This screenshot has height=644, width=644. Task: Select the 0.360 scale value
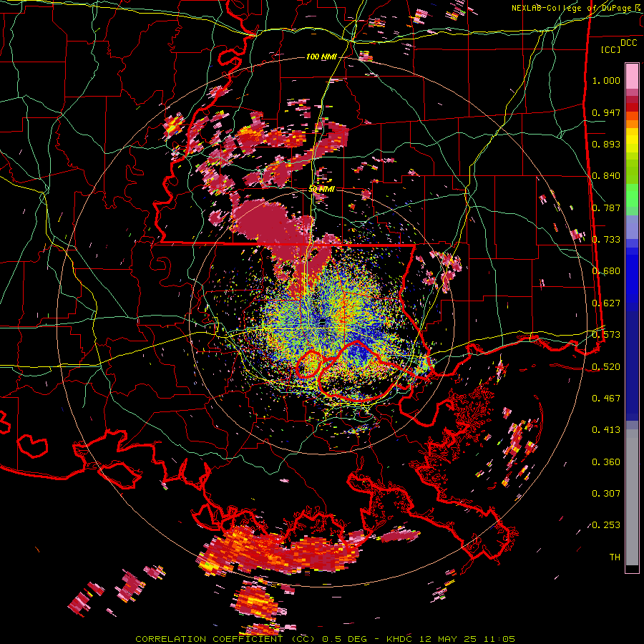606,462
